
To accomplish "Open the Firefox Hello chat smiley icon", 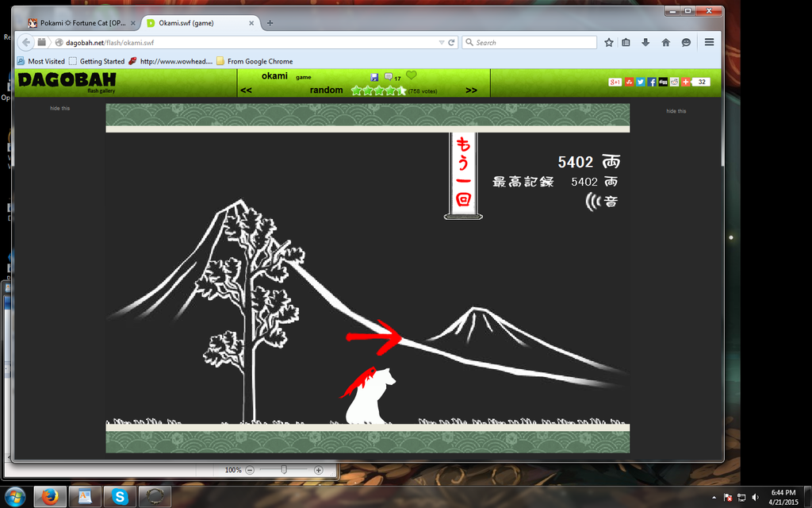I will 686,43.
